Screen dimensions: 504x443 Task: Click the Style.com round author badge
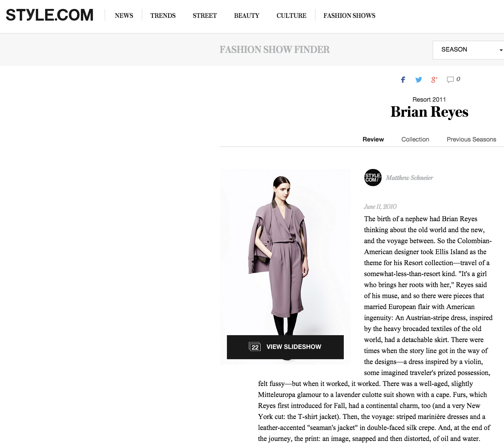[x=373, y=178]
